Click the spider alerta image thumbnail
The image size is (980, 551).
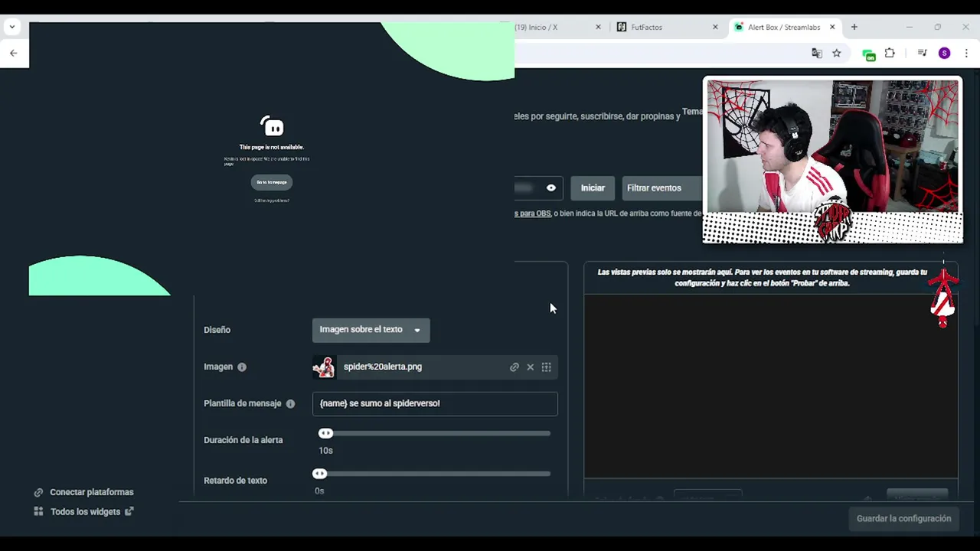[323, 367]
